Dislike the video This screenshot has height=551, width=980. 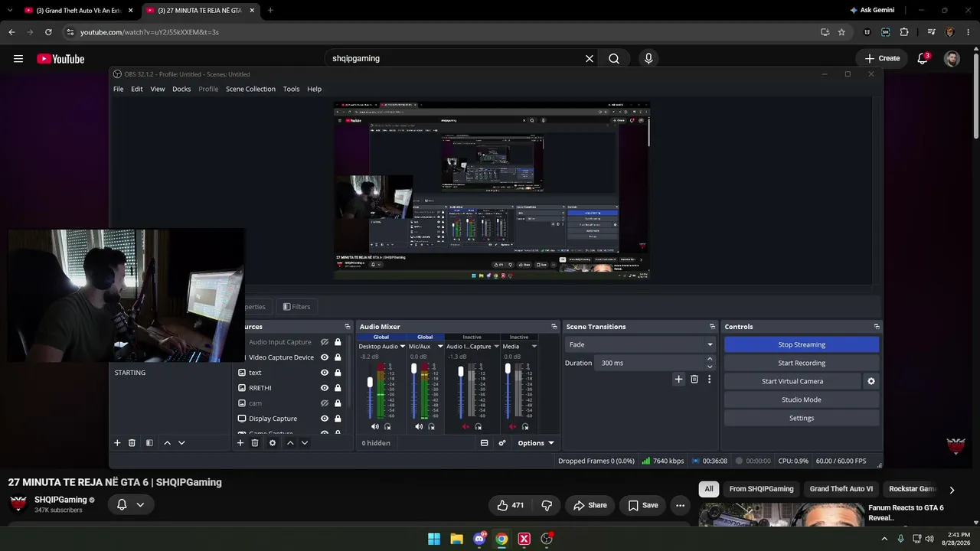[547, 505]
